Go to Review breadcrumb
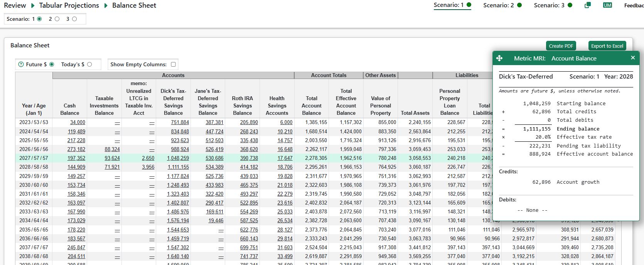This screenshot has width=644, height=265. pyautogui.click(x=15, y=5)
